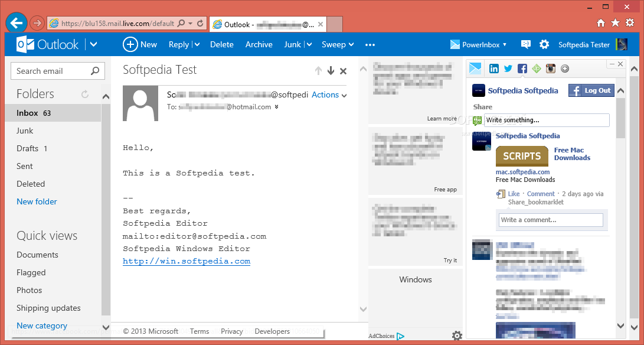Screen dimensions: 644x345
Task: Open the Outlook app switcher chevron
Action: click(x=94, y=44)
